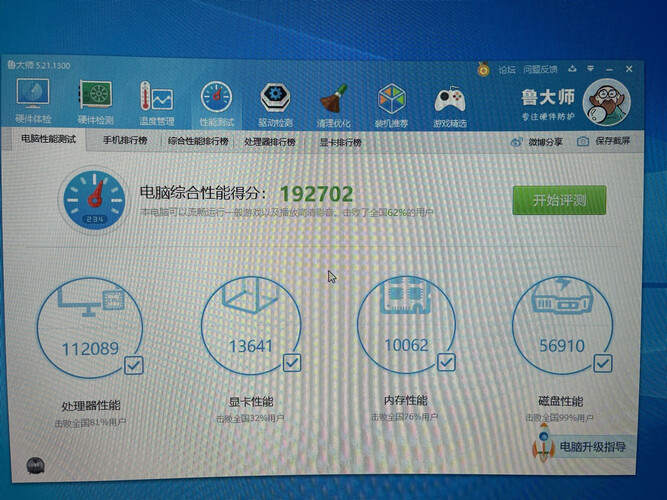The width and height of the screenshot is (667, 500).
Task: Click the skin icon in title bar
Action: [572, 69]
